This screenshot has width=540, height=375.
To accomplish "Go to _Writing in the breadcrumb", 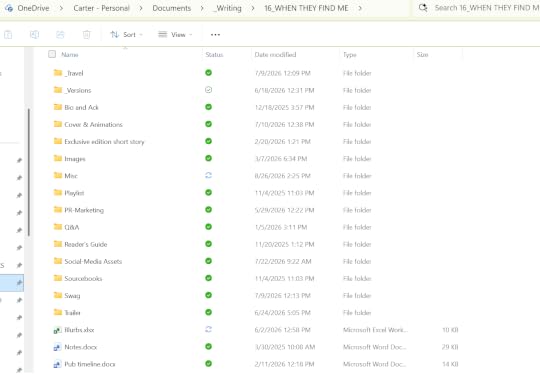I will pyautogui.click(x=227, y=8).
